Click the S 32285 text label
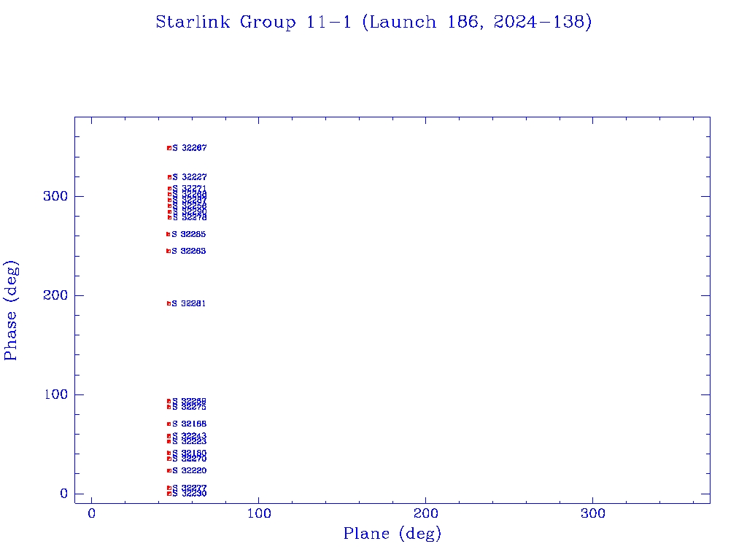The image size is (747, 560). [x=189, y=235]
